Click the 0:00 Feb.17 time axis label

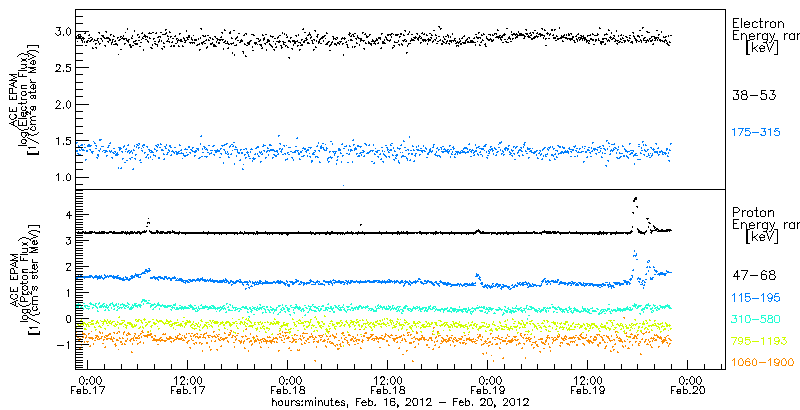(x=88, y=385)
